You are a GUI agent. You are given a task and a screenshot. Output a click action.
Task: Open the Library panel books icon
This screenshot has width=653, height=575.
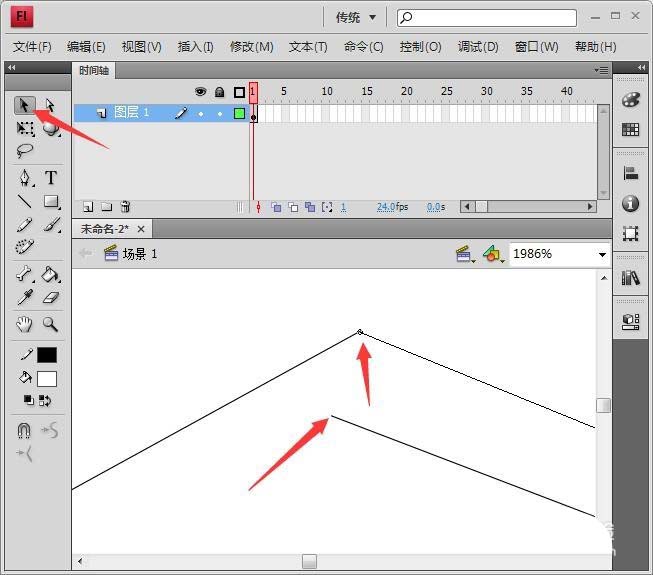click(x=631, y=278)
